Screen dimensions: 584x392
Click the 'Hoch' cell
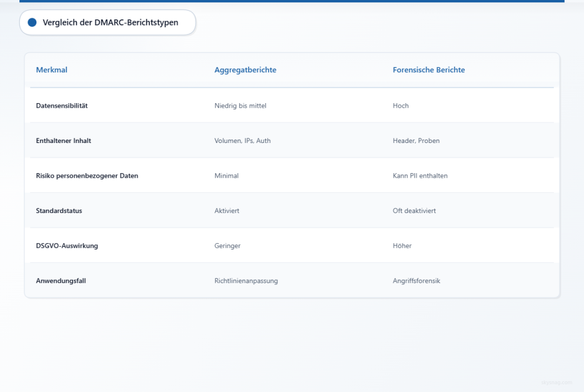(400, 105)
